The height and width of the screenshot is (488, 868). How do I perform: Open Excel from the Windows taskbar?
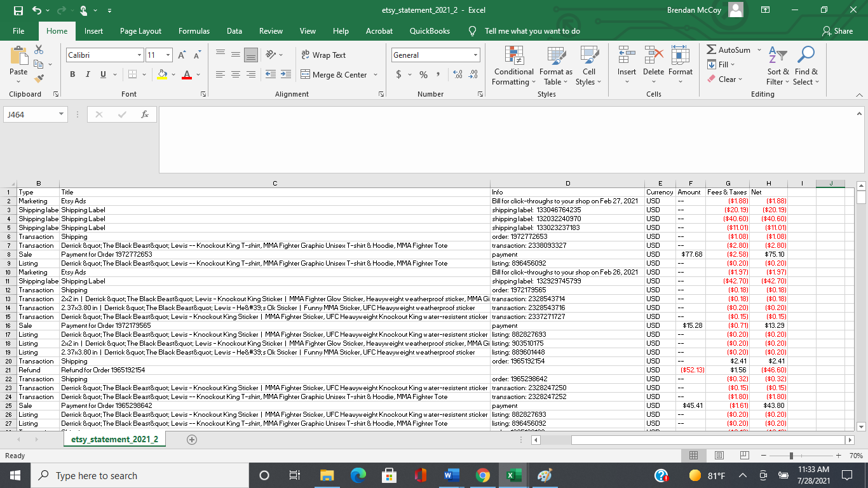pos(514,475)
